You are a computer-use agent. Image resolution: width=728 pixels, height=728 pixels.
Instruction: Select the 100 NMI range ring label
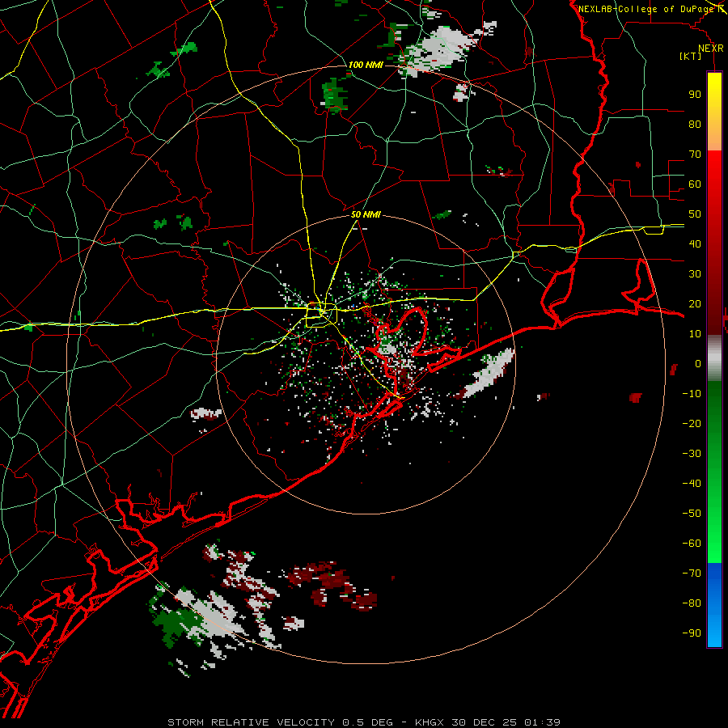366,65
